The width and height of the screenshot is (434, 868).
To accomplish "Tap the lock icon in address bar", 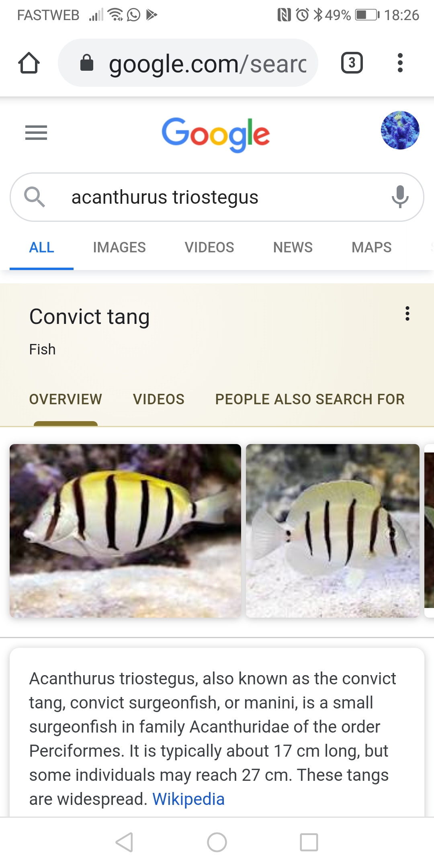I will click(87, 63).
